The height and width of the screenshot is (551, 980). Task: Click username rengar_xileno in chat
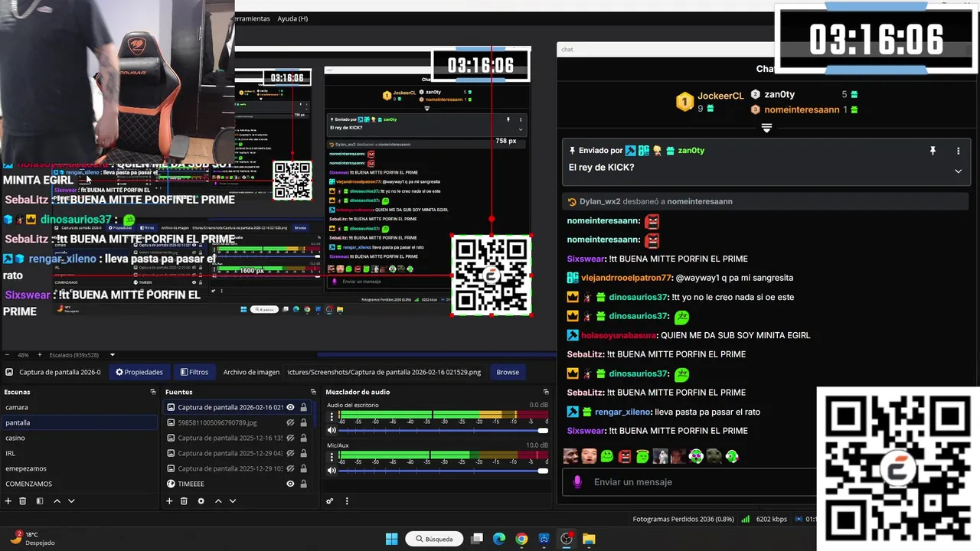click(623, 412)
